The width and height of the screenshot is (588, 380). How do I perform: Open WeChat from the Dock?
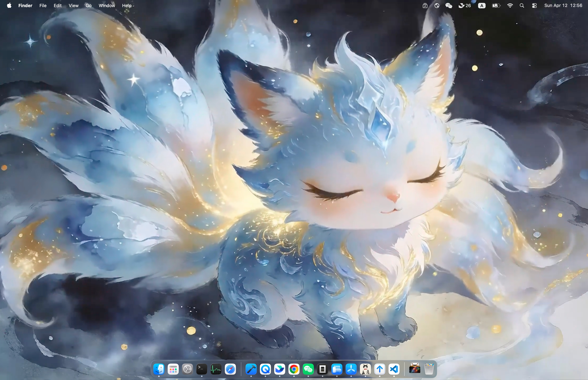(308, 369)
